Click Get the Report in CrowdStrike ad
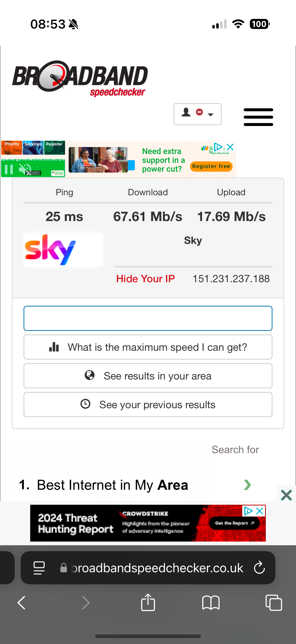 pyautogui.click(x=234, y=523)
